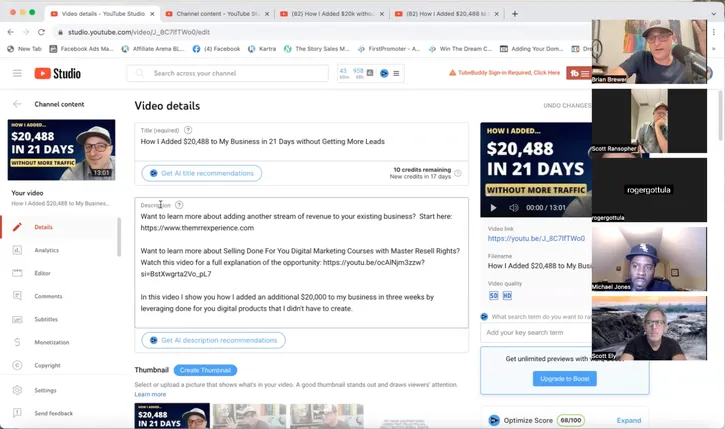The height and width of the screenshot is (429, 725).
Task: Click the Channel content sidebar heading
Action: click(59, 104)
